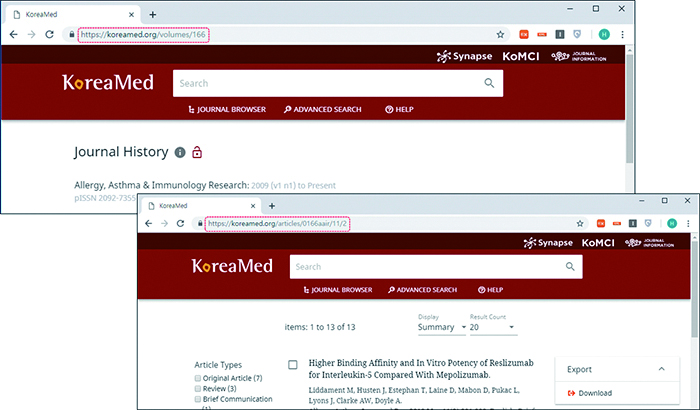
Task: Open the Display Summary dropdown
Action: click(442, 327)
